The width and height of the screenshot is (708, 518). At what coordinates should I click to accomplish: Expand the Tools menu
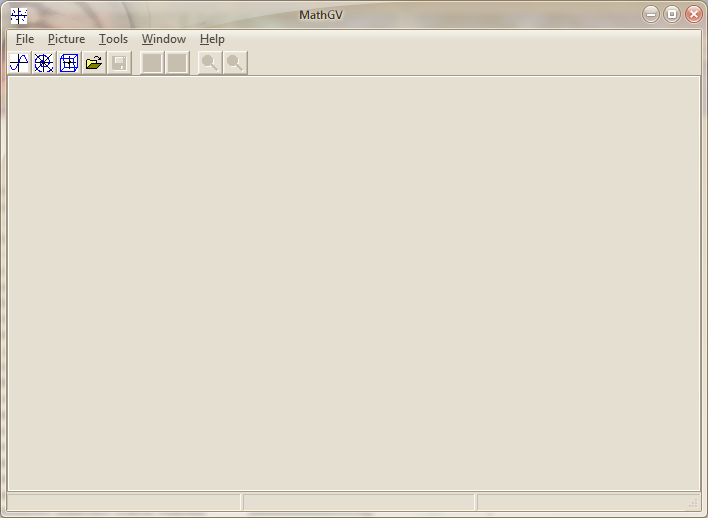coord(113,39)
